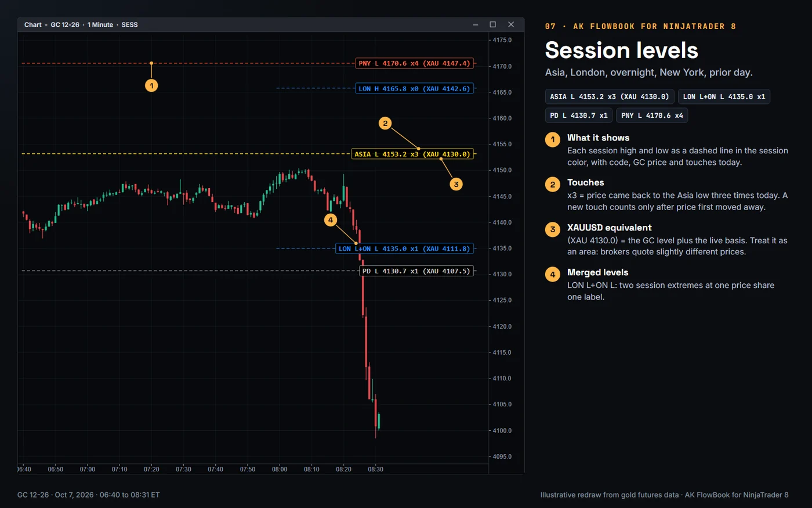The height and width of the screenshot is (508, 812).
Task: Click the 4100.0 price axis label
Action: click(x=502, y=431)
